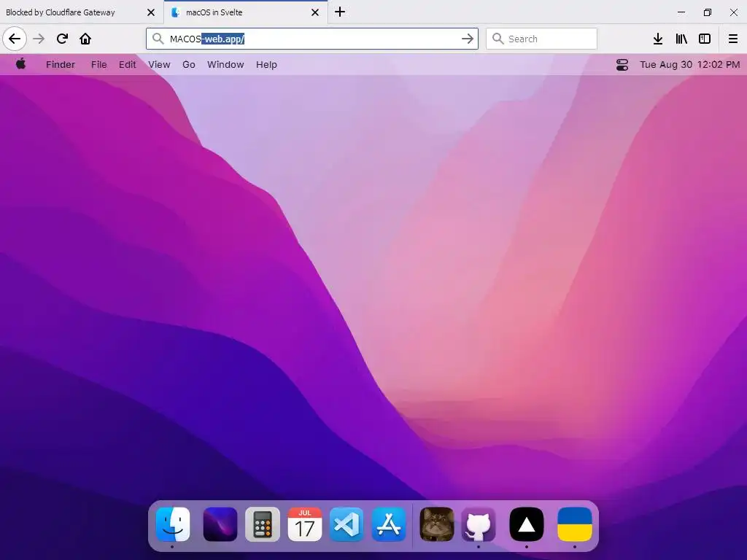The width and height of the screenshot is (747, 560).
Task: Open the Calendar app showing JUL 17
Action: (305, 524)
